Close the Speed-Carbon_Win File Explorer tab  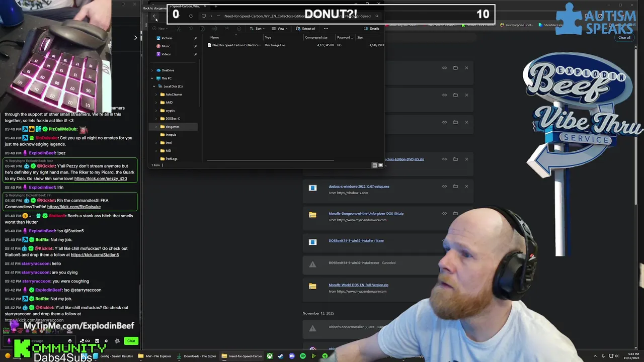click(x=205, y=6)
